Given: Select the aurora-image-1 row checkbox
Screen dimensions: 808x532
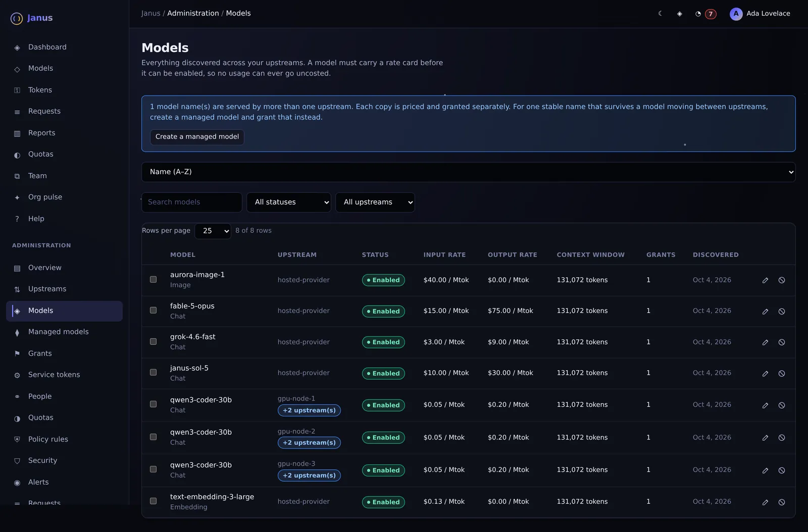Looking at the screenshot, I should coord(153,279).
